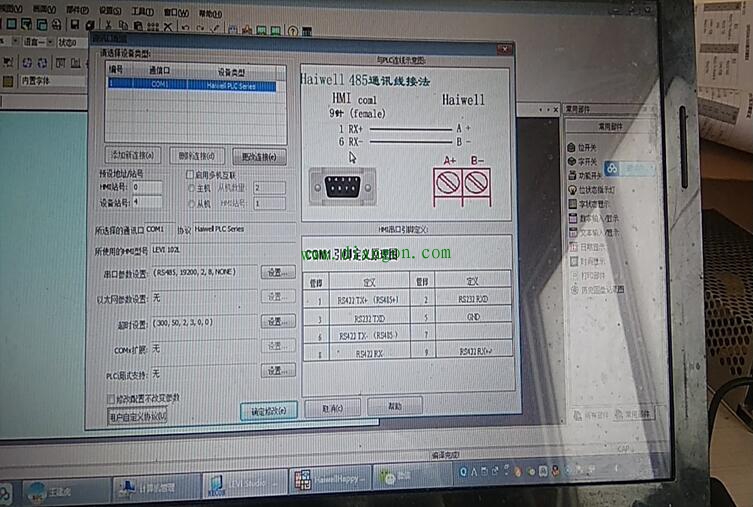Select the 历史记录显示器 component
The width and height of the screenshot is (753, 507).
click(597, 290)
